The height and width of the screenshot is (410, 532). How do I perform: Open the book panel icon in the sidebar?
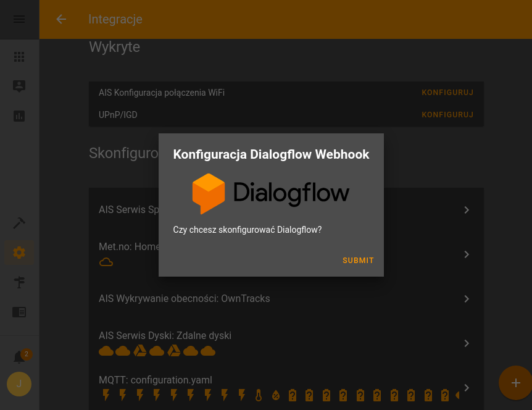click(19, 312)
